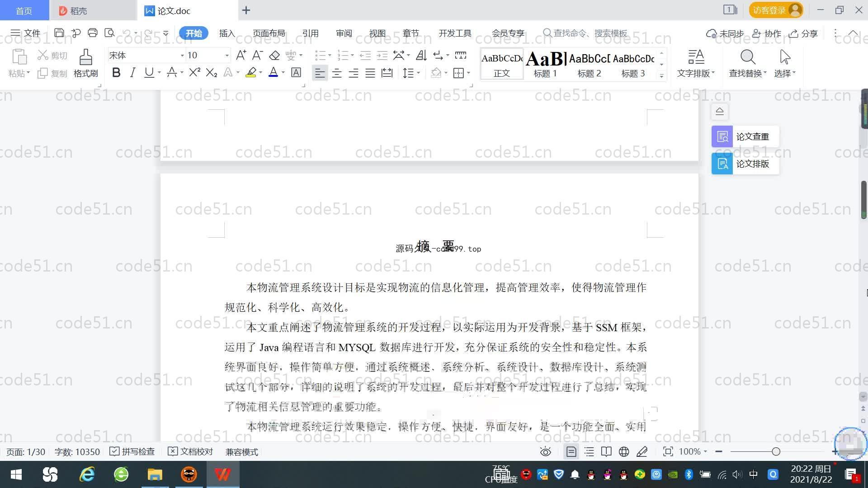Toggle reading mode view

tap(606, 452)
